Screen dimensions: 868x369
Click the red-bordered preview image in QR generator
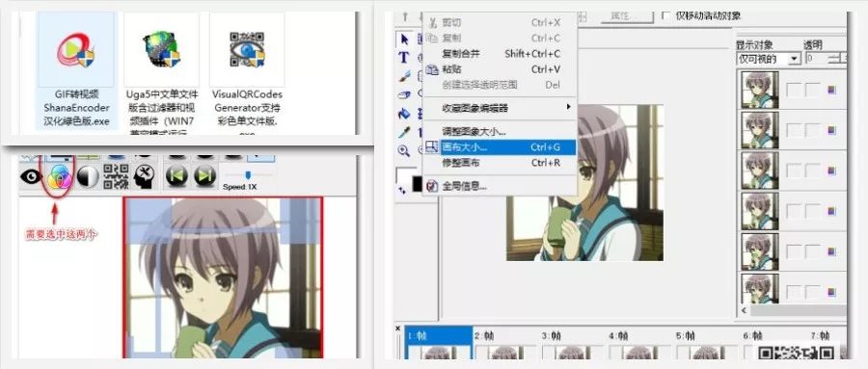(223, 277)
